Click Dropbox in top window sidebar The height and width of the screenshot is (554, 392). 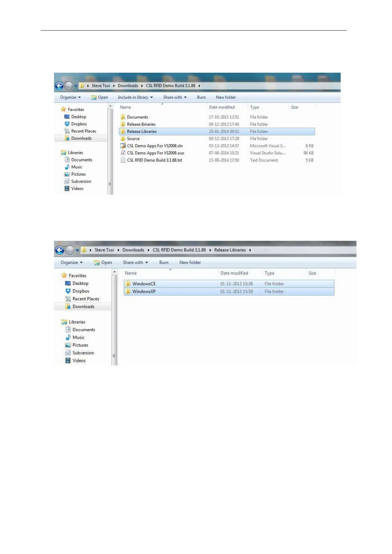click(x=76, y=124)
